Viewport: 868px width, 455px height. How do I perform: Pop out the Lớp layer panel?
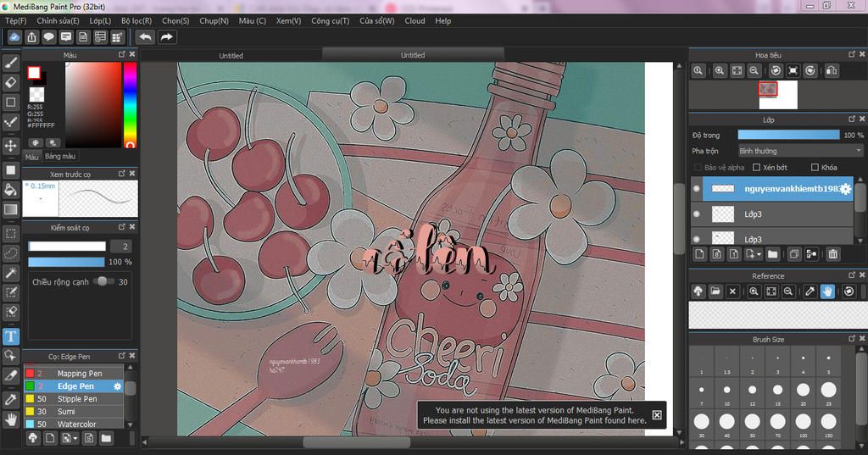point(852,119)
